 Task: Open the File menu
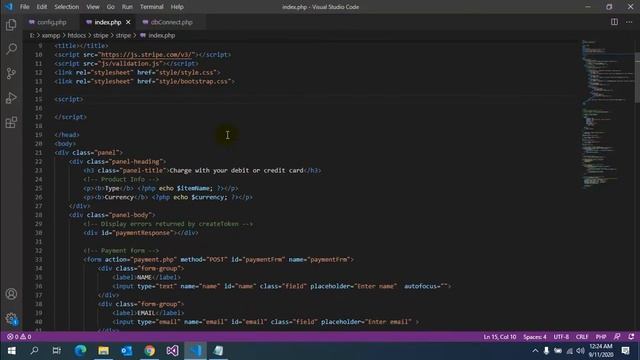(x=24, y=7)
